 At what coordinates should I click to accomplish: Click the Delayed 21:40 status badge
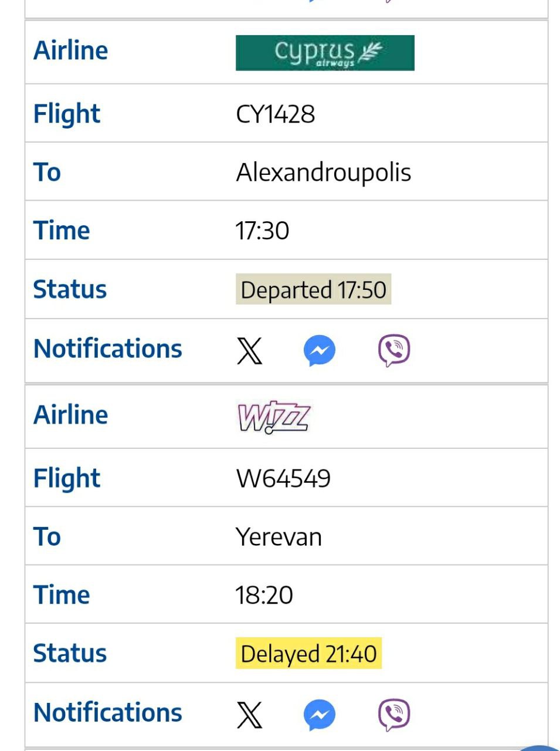click(x=308, y=654)
